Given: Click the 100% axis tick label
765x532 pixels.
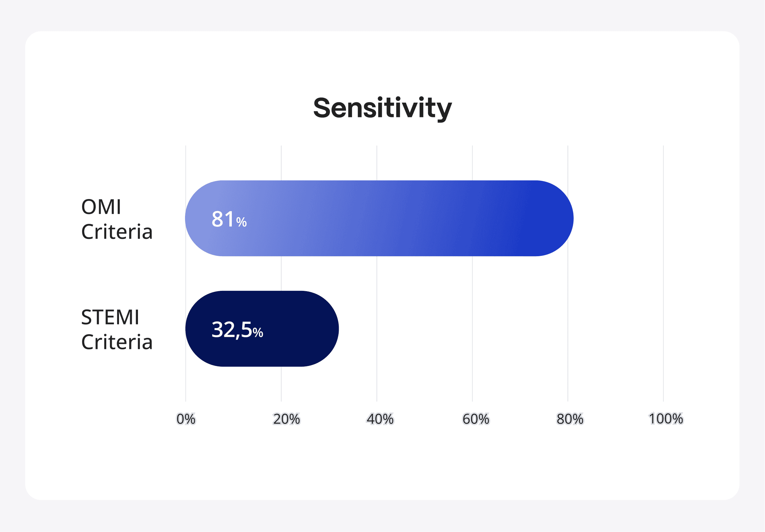Looking at the screenshot, I should point(666,419).
